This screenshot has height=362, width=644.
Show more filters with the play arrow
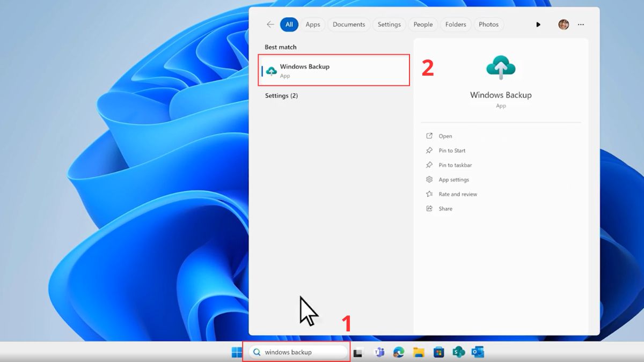538,25
